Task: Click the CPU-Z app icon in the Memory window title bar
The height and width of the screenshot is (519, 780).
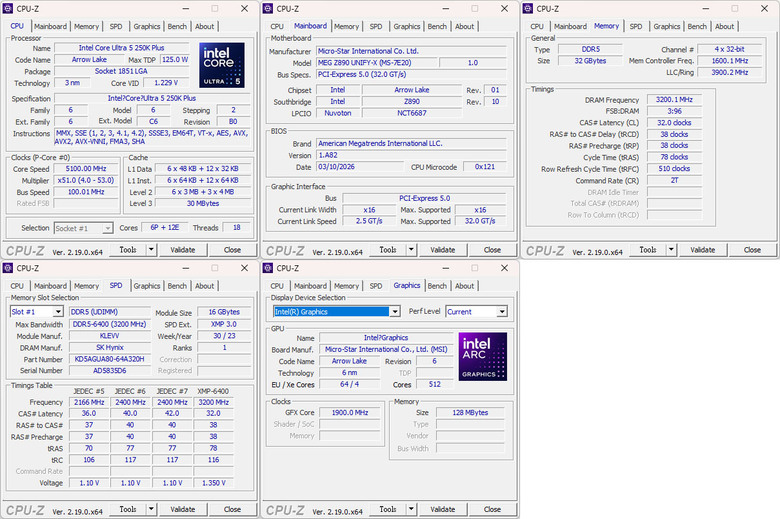Action: tap(528, 8)
